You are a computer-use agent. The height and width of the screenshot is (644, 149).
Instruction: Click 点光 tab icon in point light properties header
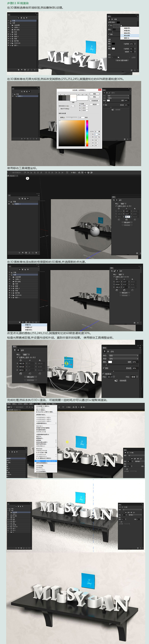click(105, 351)
